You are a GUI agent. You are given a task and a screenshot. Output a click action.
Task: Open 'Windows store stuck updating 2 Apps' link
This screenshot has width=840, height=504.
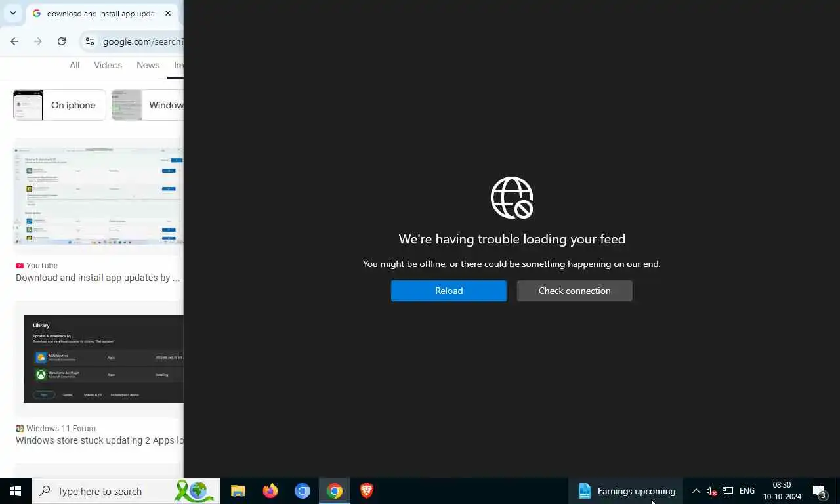[x=100, y=440]
